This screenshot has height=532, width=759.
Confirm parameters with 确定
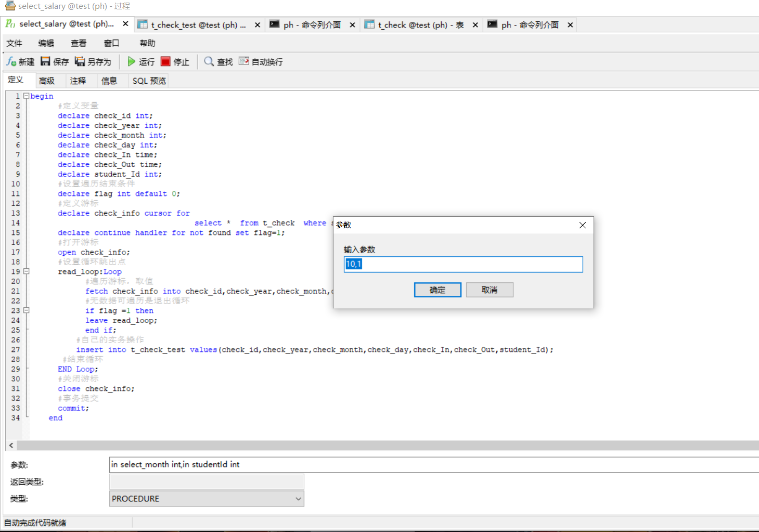438,290
